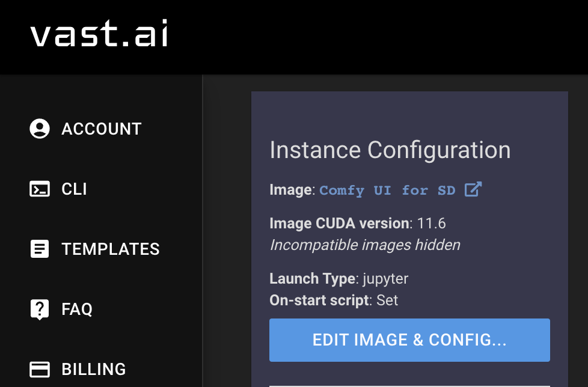The width and height of the screenshot is (588, 387).
Task: Open the FAQ page from sidebar
Action: click(x=76, y=309)
